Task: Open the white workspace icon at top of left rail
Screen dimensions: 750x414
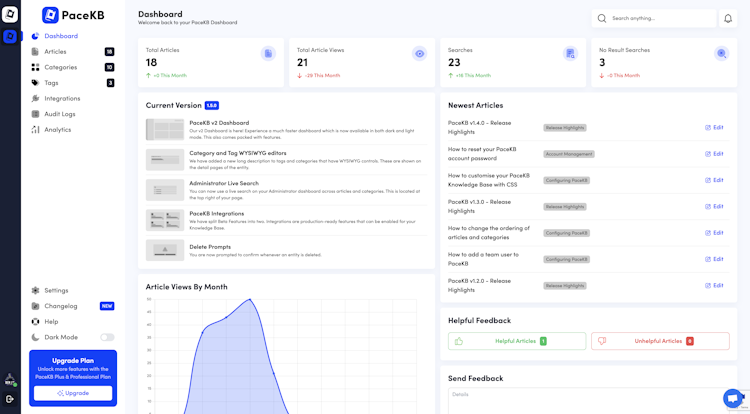Action: click(10, 14)
